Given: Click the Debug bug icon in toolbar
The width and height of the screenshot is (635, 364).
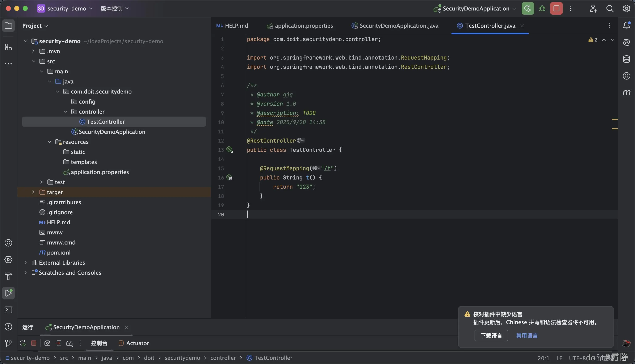Looking at the screenshot, I should click(x=542, y=9).
